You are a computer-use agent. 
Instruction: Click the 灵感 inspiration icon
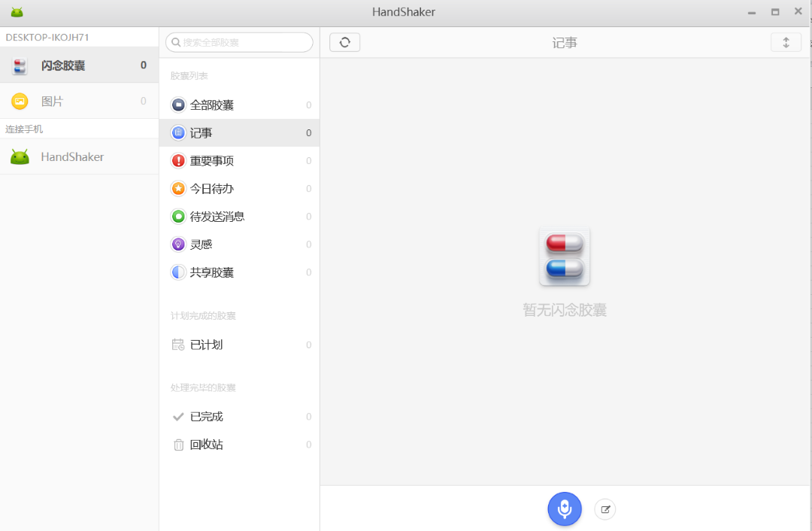point(178,244)
